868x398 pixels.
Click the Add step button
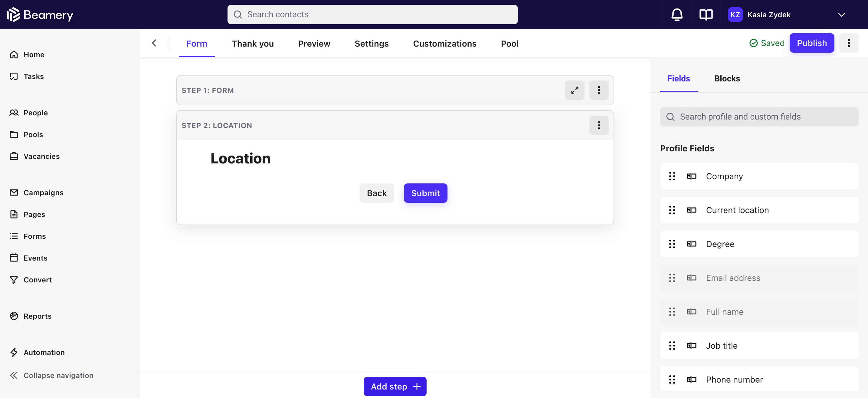coord(395,386)
